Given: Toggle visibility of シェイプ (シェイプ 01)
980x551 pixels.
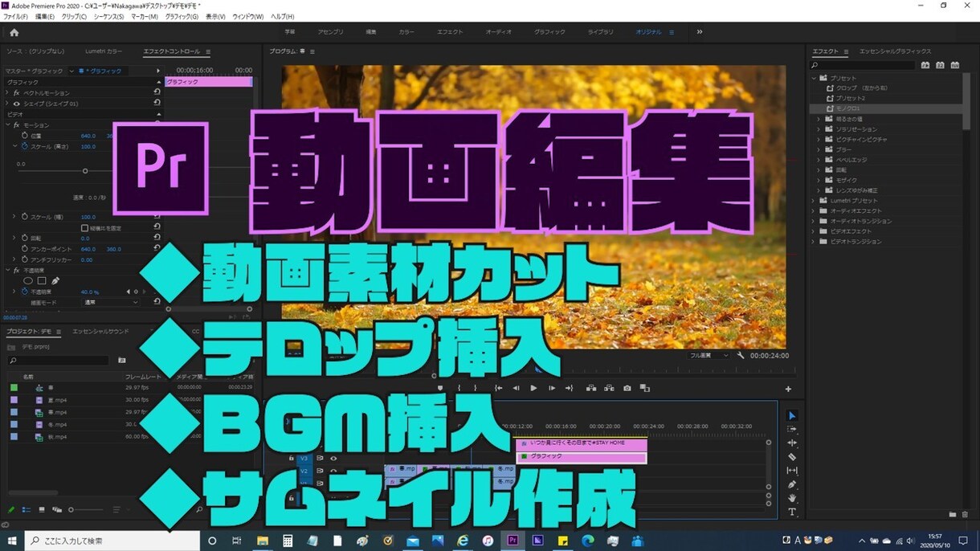Looking at the screenshot, I should (x=16, y=104).
